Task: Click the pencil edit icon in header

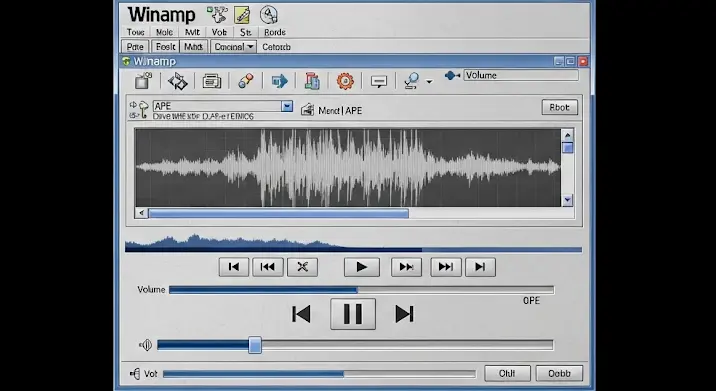Action: click(x=242, y=15)
